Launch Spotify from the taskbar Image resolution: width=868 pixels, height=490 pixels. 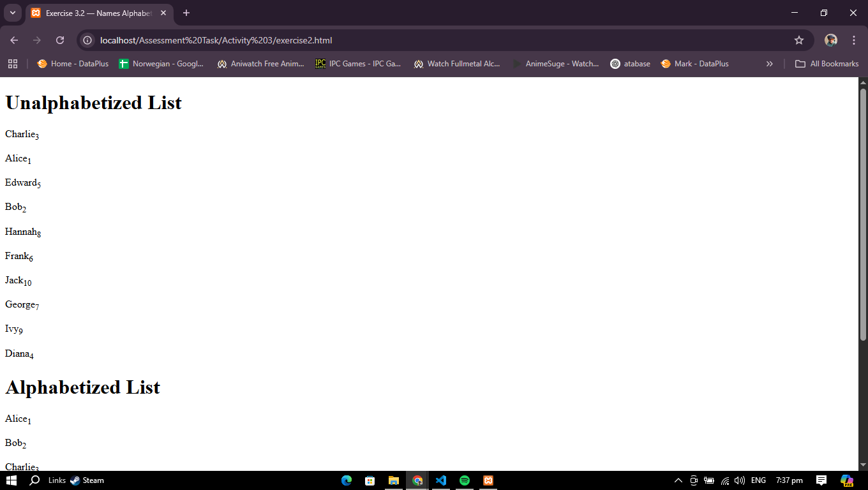click(465, 480)
